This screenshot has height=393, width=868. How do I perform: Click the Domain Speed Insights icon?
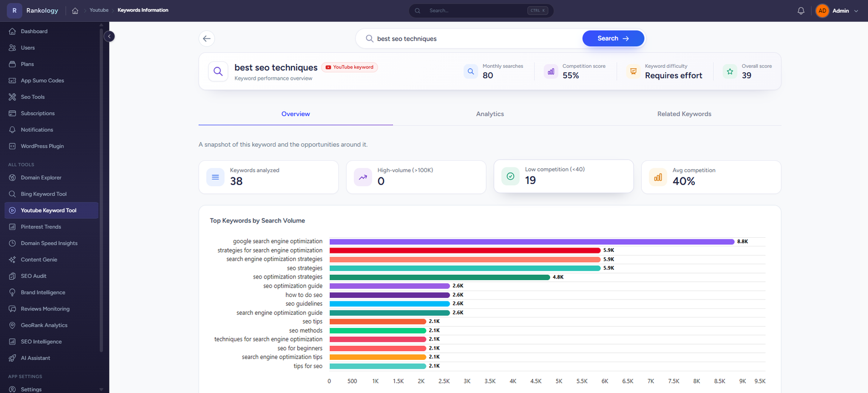point(12,243)
